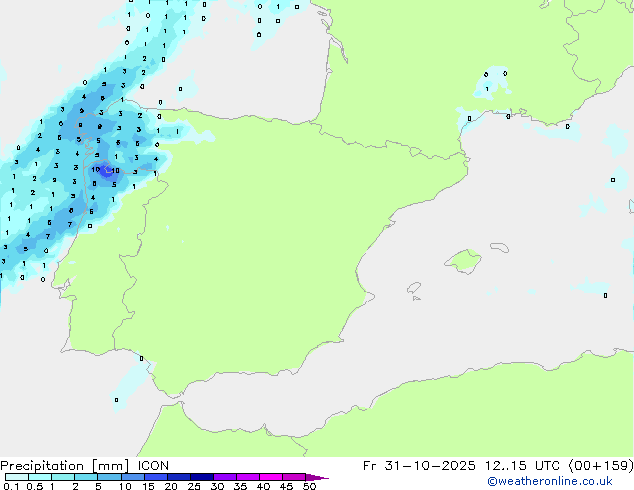Click the "25" legend scale label

194,486
